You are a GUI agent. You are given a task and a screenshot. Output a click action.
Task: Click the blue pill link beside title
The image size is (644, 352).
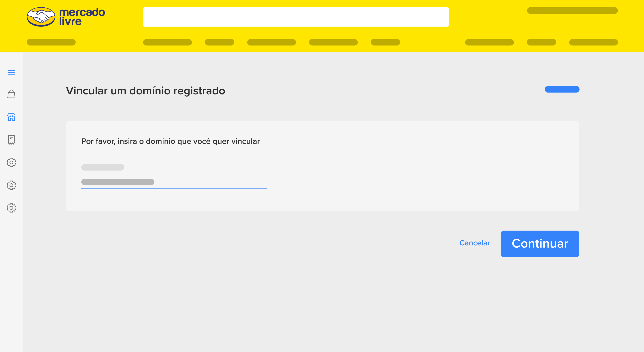click(562, 89)
